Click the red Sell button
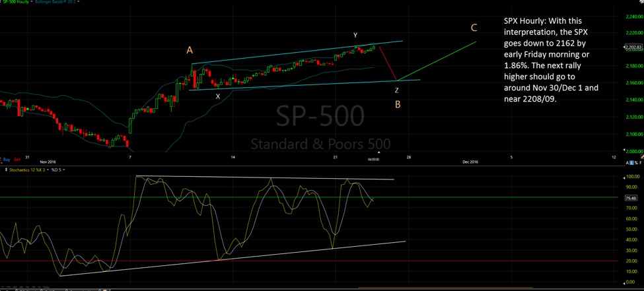The image size is (644, 291). pos(17,160)
